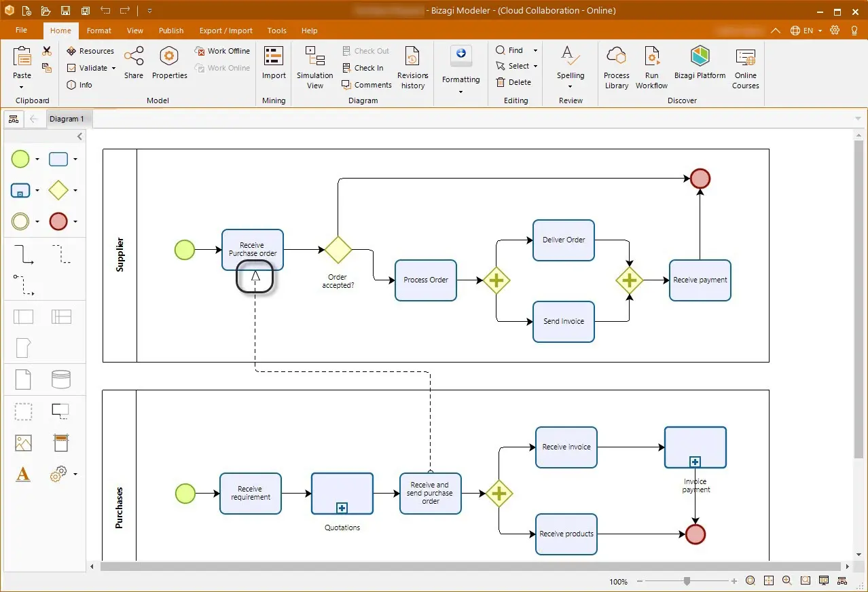Select the data store shape in the palette
Screen dimensions: 868x592
pyautogui.click(x=61, y=379)
